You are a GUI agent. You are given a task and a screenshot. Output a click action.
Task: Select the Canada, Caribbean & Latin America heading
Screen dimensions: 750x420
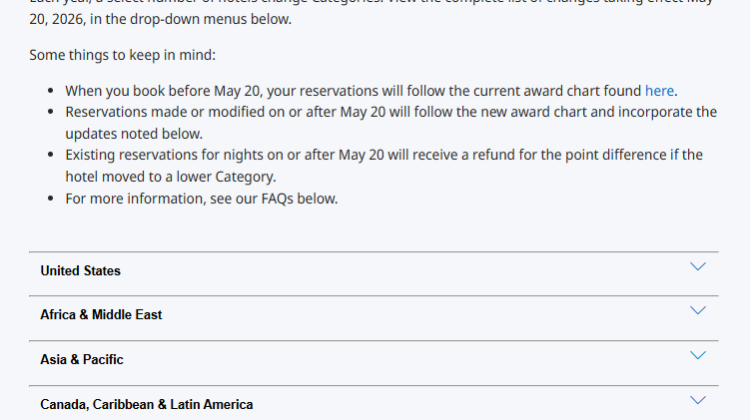coord(146,404)
